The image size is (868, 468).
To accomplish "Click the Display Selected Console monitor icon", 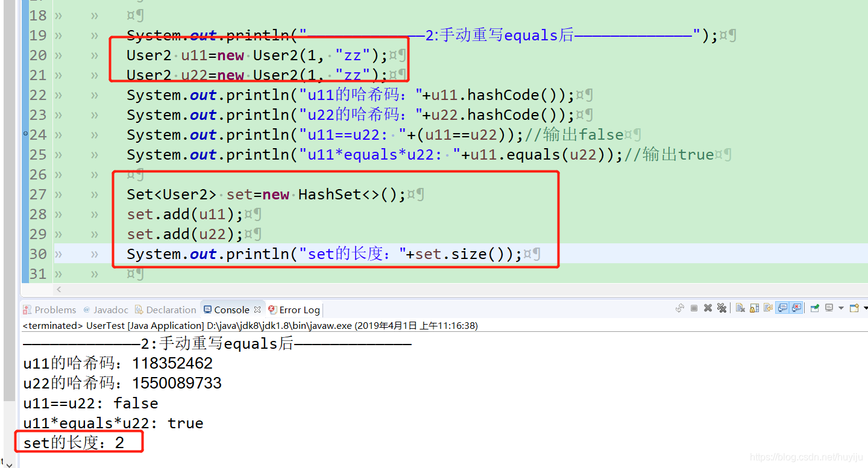I will pyautogui.click(x=829, y=308).
